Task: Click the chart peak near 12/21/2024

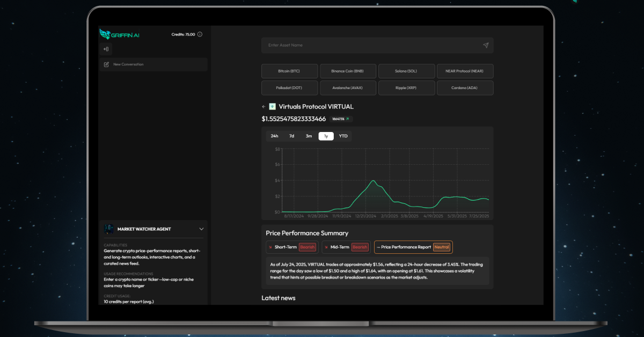Action: (374, 181)
